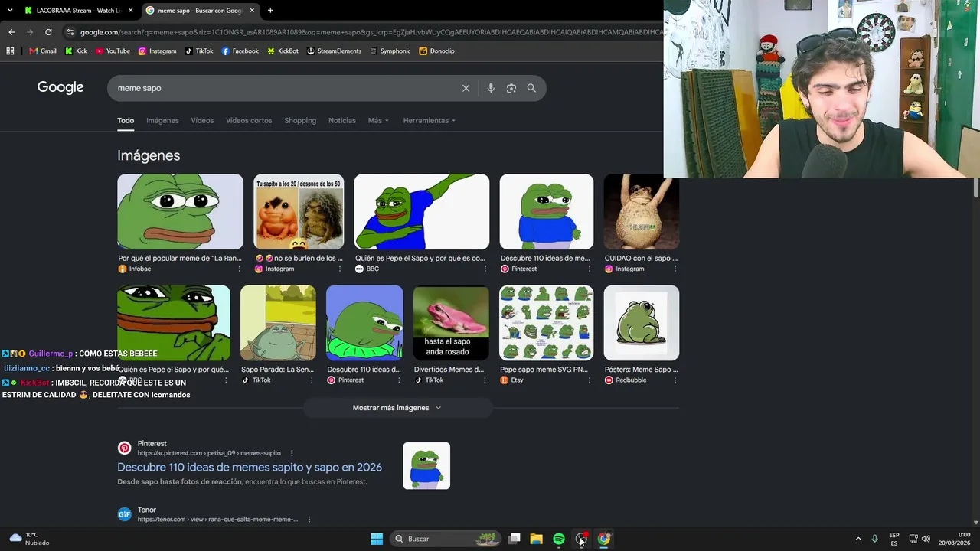Viewport: 980px width, 551px height.
Task: Open File Explorer from the taskbar
Action: click(537, 539)
